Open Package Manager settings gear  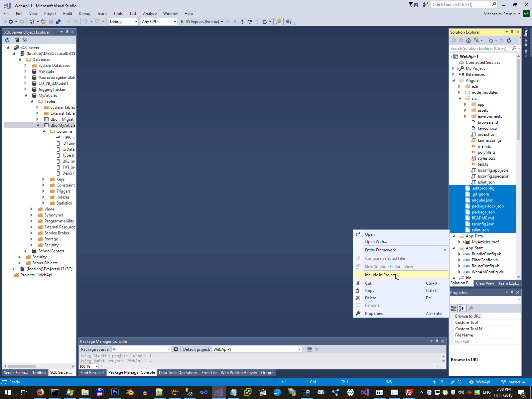pos(176,349)
